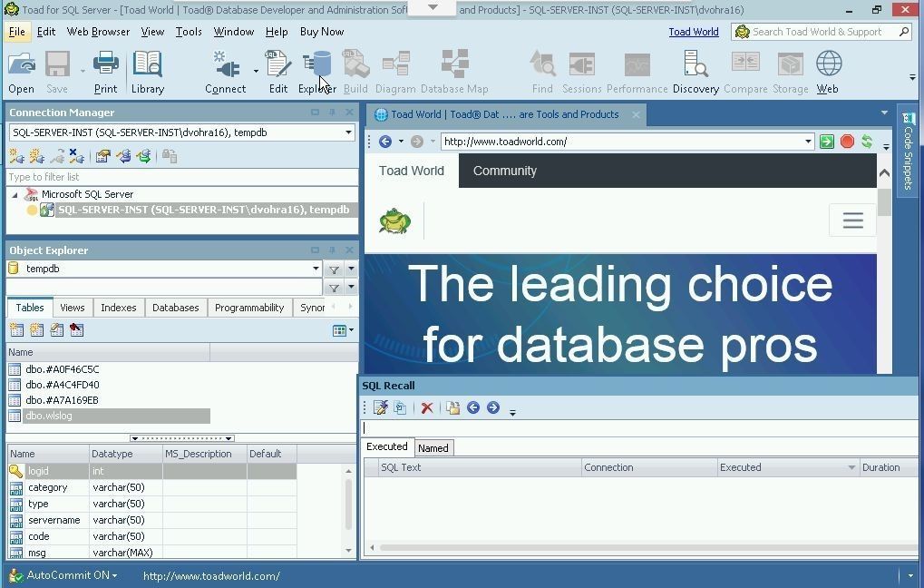This screenshot has height=588, width=924.
Task: Click the Discovery toolbar icon
Action: (x=695, y=73)
